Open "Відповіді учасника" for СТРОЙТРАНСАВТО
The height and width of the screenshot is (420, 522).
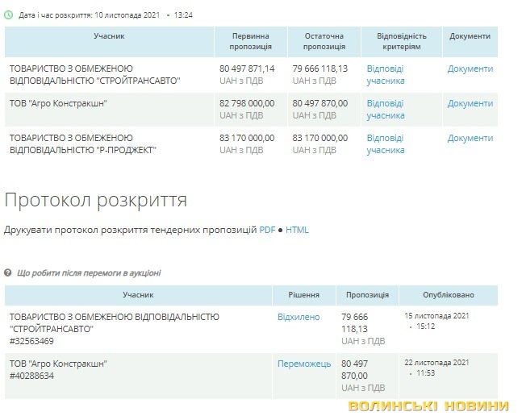[385, 75]
